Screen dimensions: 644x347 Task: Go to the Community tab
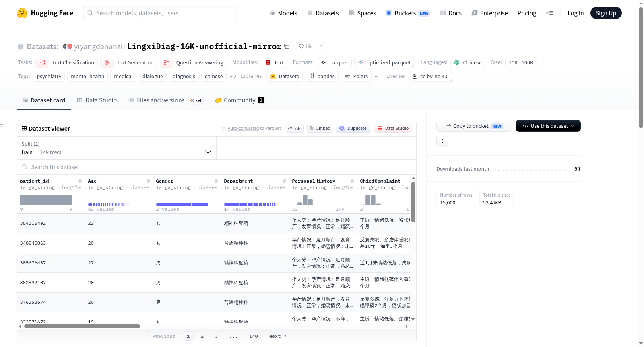(x=239, y=100)
